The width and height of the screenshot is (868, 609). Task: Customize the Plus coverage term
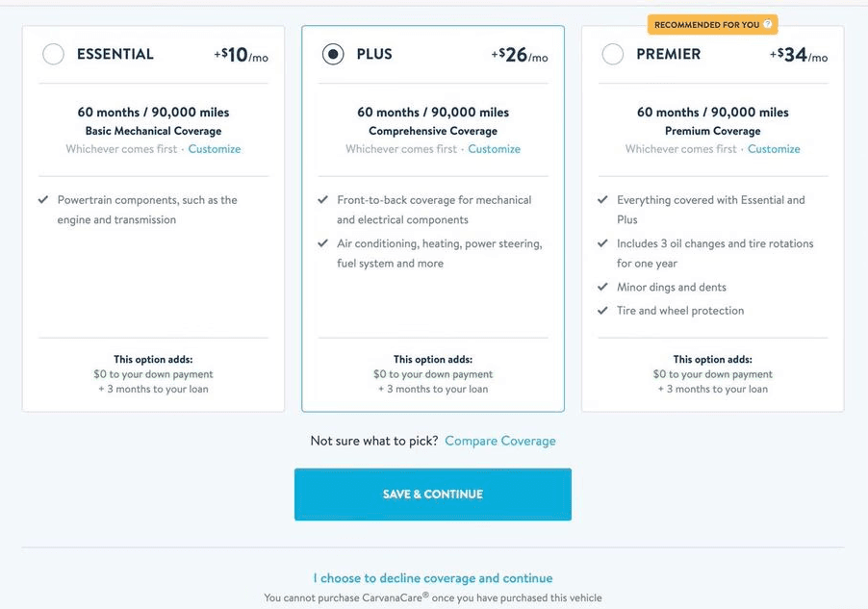point(495,149)
